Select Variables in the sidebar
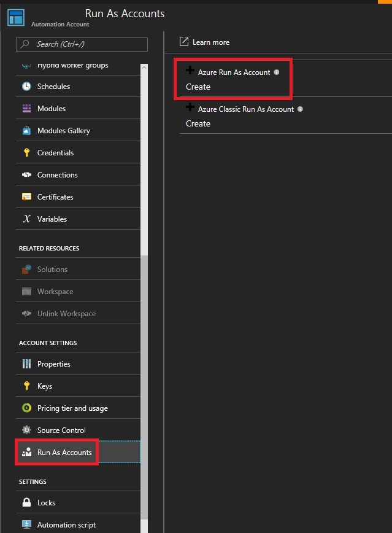The width and height of the screenshot is (392, 533). [x=78, y=219]
